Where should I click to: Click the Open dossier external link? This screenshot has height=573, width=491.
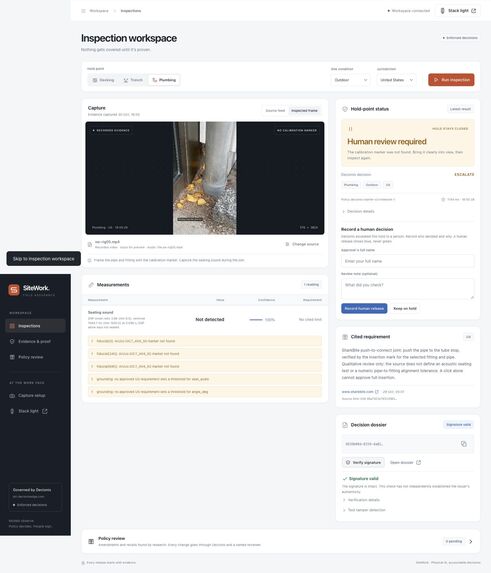pos(406,463)
